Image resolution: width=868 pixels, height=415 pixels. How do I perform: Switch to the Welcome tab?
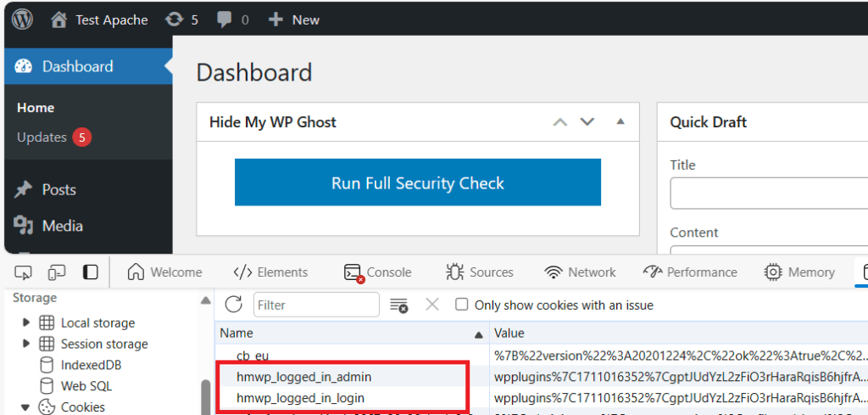(x=164, y=272)
